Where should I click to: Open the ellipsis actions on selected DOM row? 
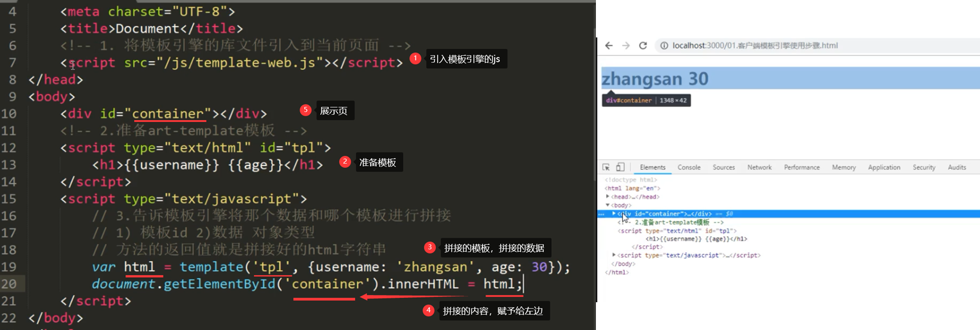[x=602, y=214]
